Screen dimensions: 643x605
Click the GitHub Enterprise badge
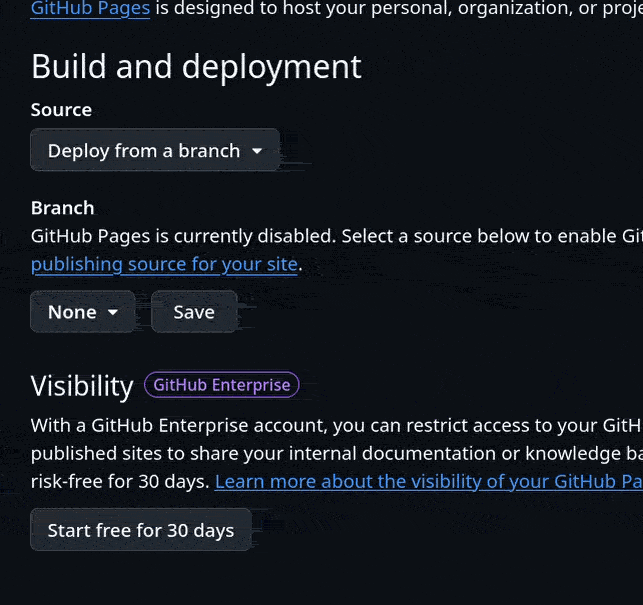click(x=222, y=385)
